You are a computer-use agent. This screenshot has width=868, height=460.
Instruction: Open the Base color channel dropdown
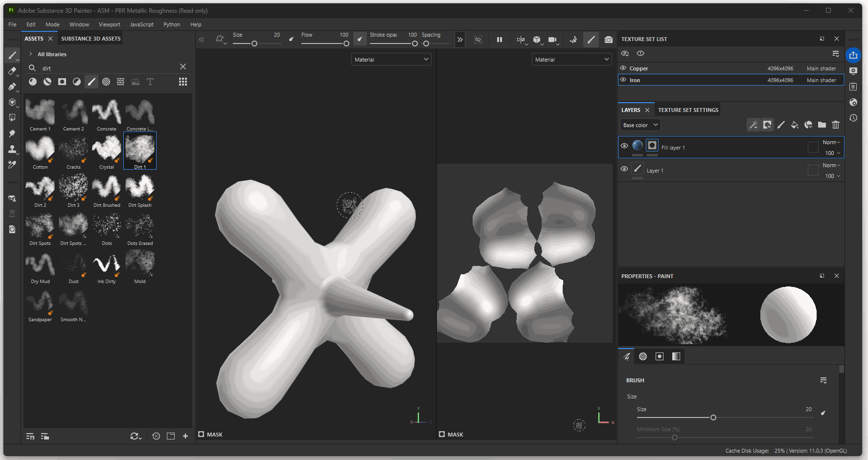click(641, 125)
